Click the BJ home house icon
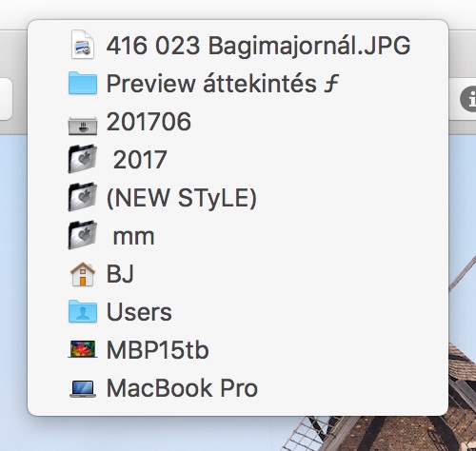476x451 pixels. click(x=83, y=274)
